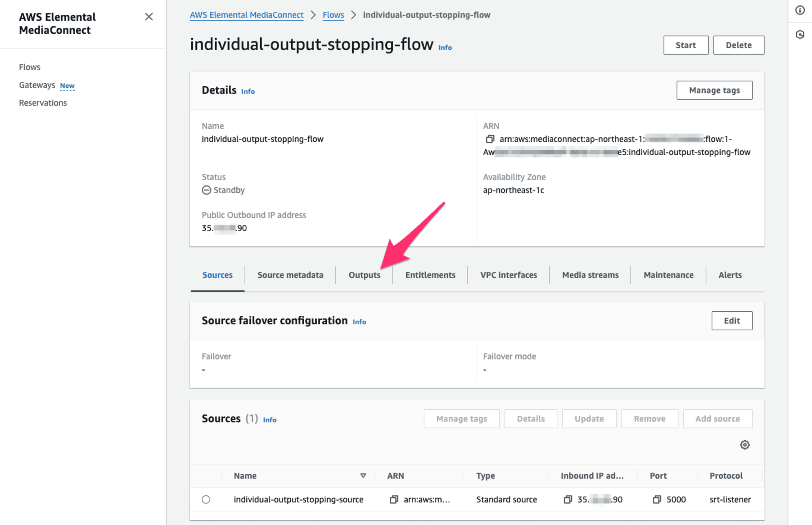Click the New badge beside Gateways
This screenshot has width=812, height=525.
coord(67,86)
